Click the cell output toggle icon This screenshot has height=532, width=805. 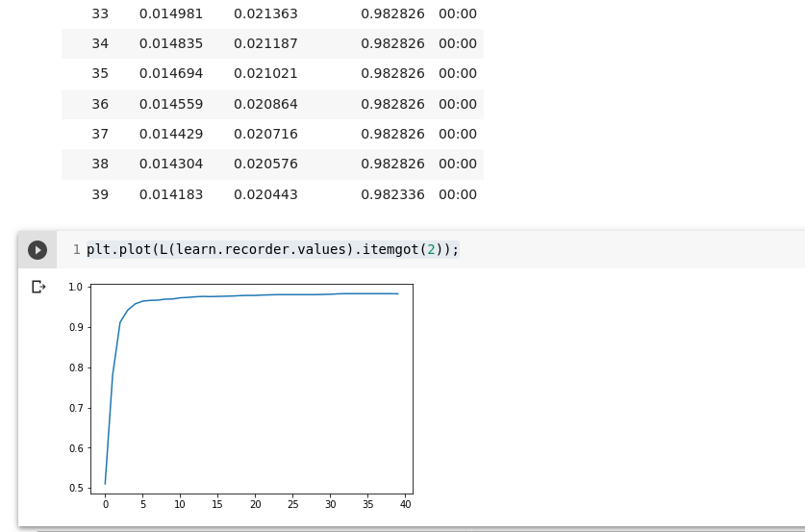(38, 287)
